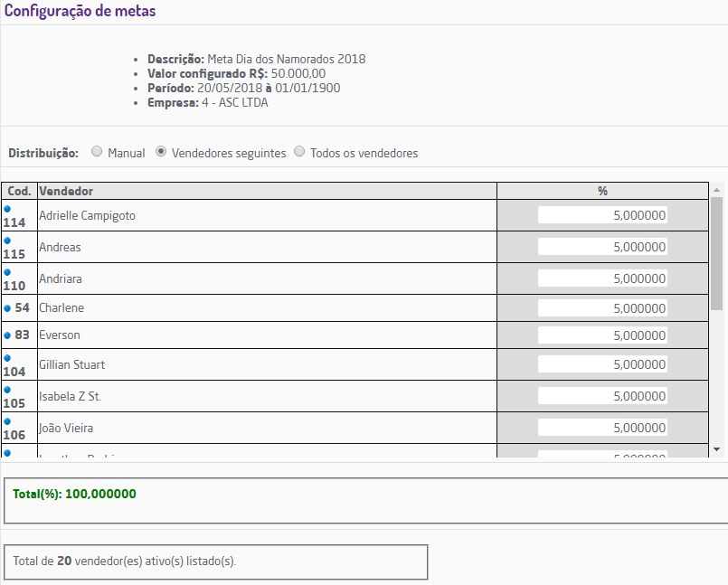Click the blue dot next to Charlene
The height and width of the screenshot is (585, 728).
point(7,308)
